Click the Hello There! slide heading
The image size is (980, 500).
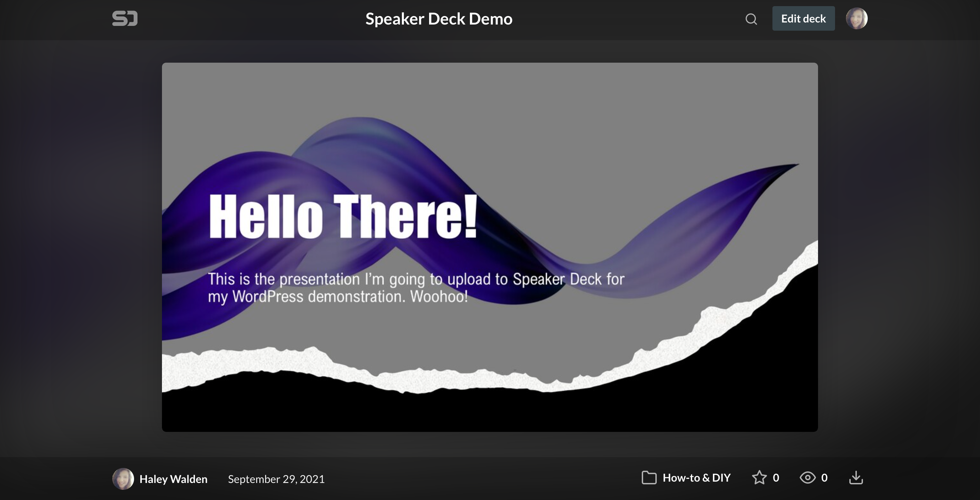pos(343,216)
